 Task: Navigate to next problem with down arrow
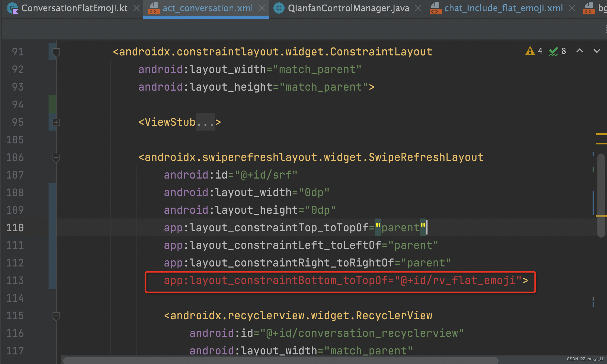point(597,51)
